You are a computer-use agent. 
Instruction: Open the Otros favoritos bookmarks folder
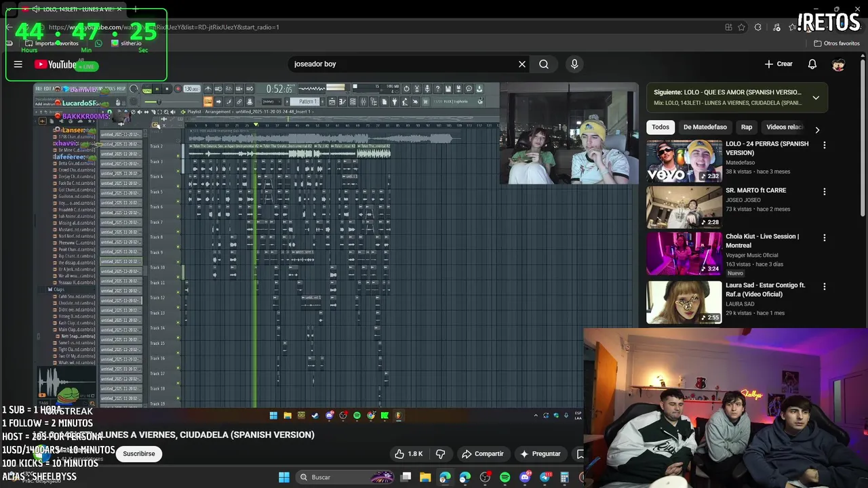[837, 43]
